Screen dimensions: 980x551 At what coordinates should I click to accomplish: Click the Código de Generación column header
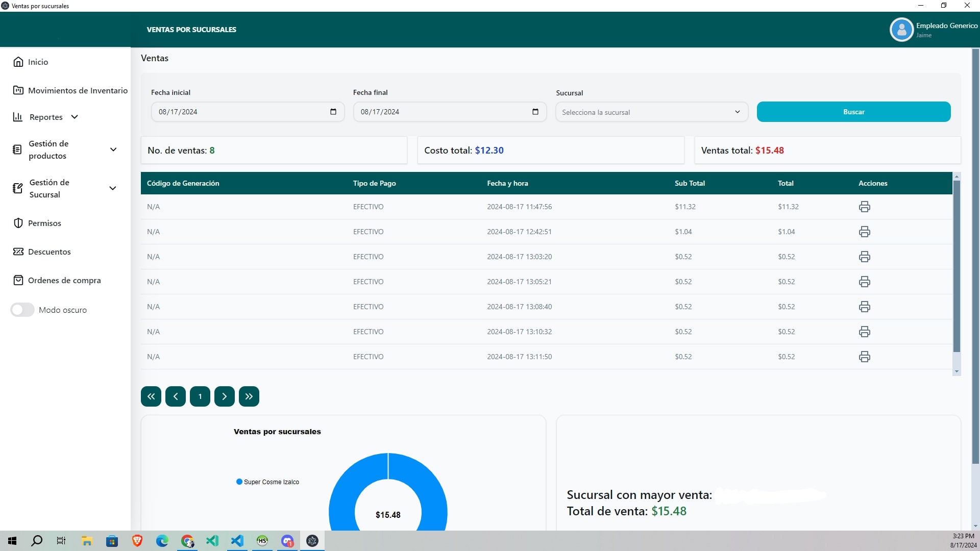coord(183,183)
